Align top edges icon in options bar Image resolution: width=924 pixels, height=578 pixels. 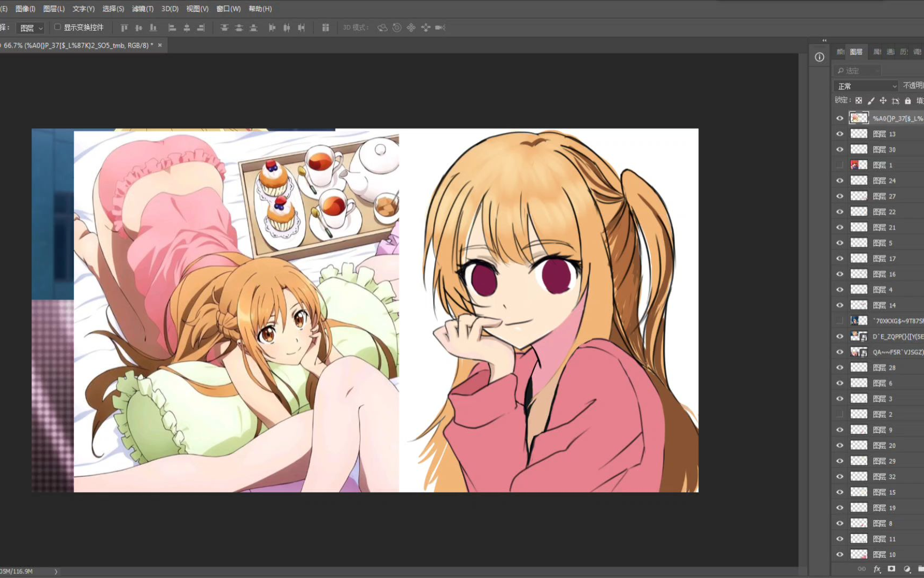[124, 28]
